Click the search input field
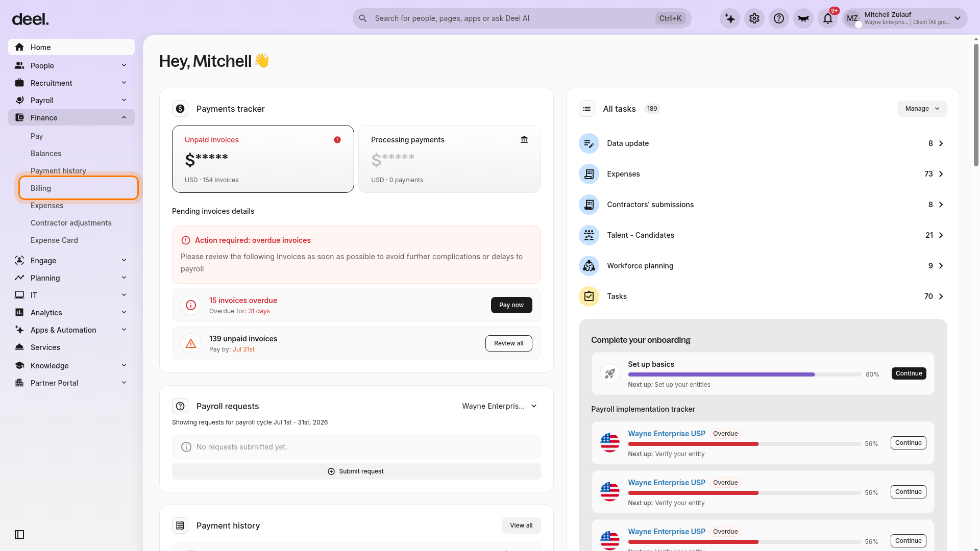980x551 pixels. pos(522,18)
